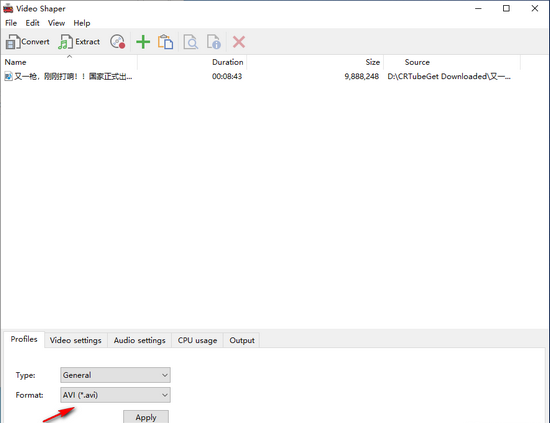Switch to the Video settings tab
Screen dimensions: 550x423
(x=75, y=340)
